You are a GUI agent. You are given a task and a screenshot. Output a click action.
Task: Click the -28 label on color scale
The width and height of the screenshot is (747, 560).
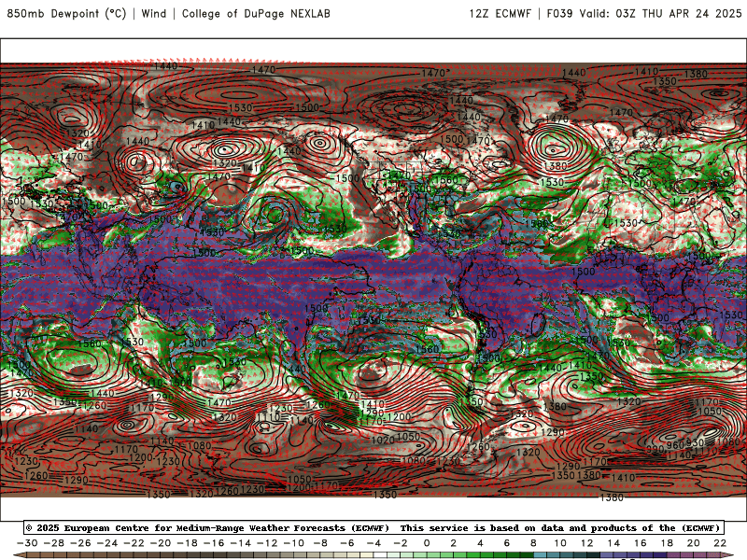click(x=54, y=543)
